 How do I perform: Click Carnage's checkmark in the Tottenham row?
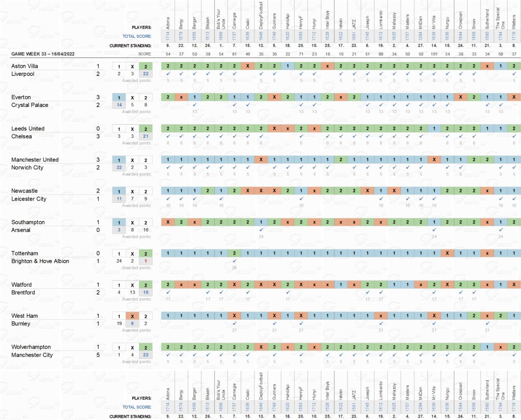(234, 261)
